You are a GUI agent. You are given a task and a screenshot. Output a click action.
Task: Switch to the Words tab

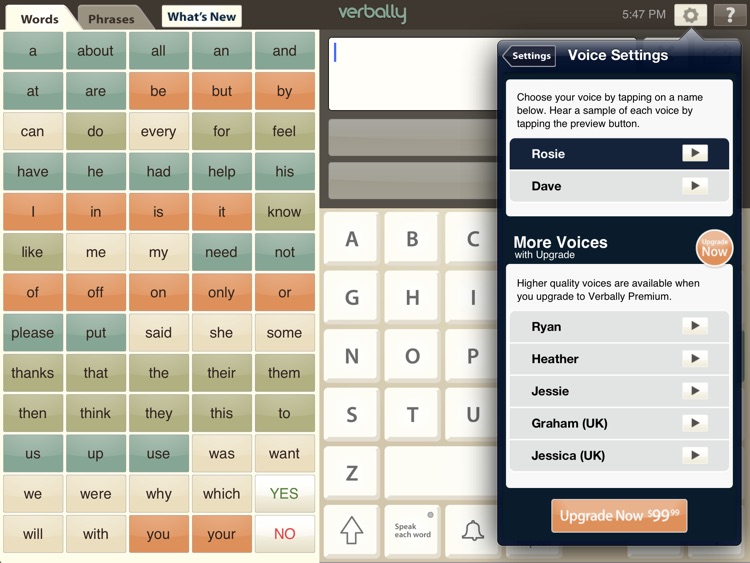[x=40, y=19]
